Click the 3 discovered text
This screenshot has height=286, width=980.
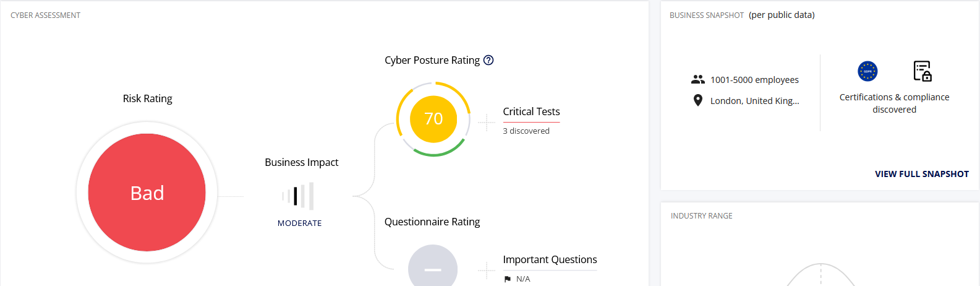coord(526,131)
